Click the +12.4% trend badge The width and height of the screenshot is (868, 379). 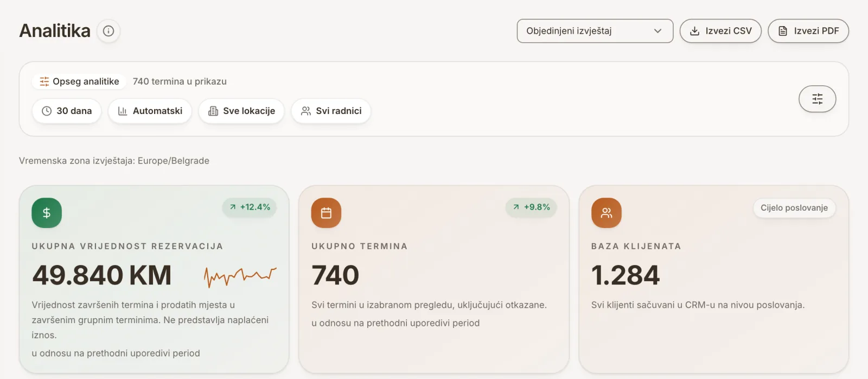pos(250,207)
